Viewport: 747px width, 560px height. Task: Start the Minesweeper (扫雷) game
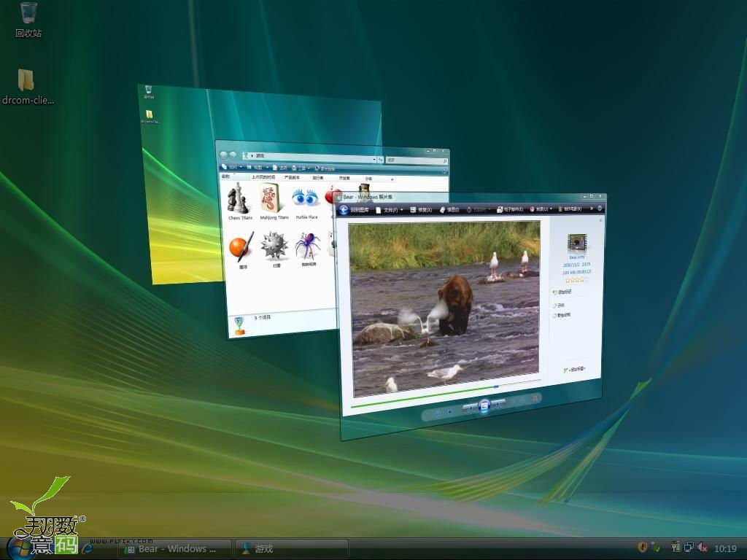(x=276, y=249)
